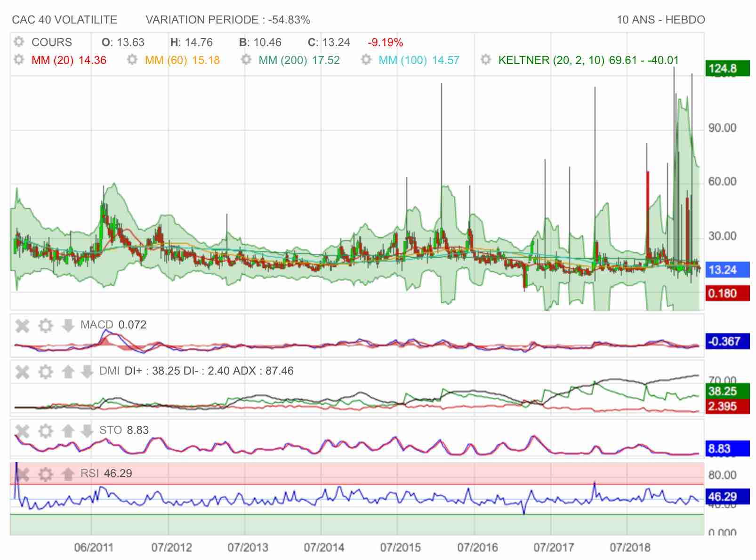Move DMI panel down with arrow

87,372
